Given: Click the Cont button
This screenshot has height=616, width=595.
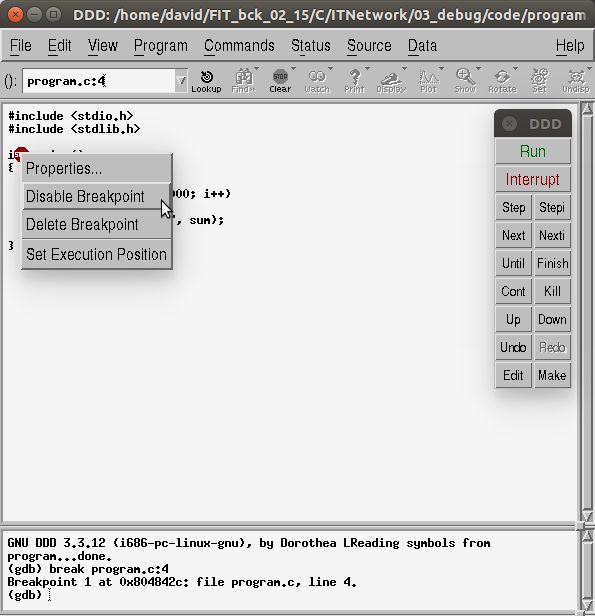Looking at the screenshot, I should [x=513, y=291].
